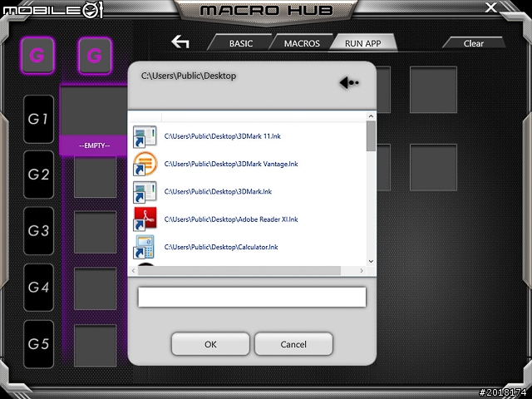The height and width of the screenshot is (399, 532).
Task: Click the vertical scrollbar thumb in file list
Action: click(x=371, y=136)
